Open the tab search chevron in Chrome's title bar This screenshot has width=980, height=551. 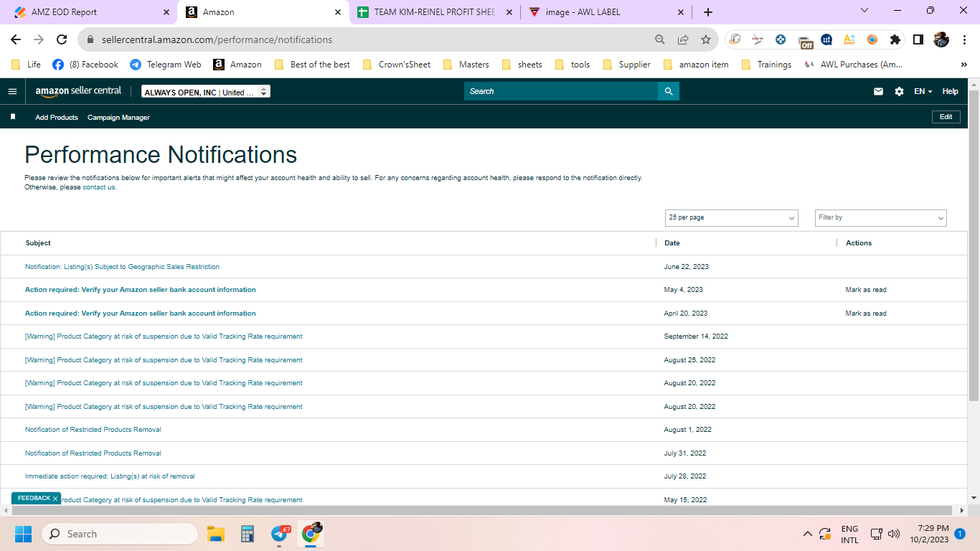click(864, 11)
